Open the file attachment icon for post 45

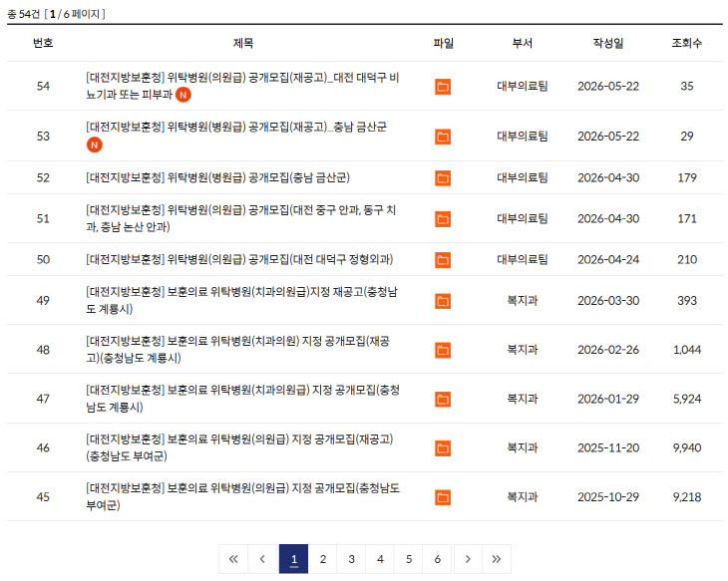pos(443,497)
